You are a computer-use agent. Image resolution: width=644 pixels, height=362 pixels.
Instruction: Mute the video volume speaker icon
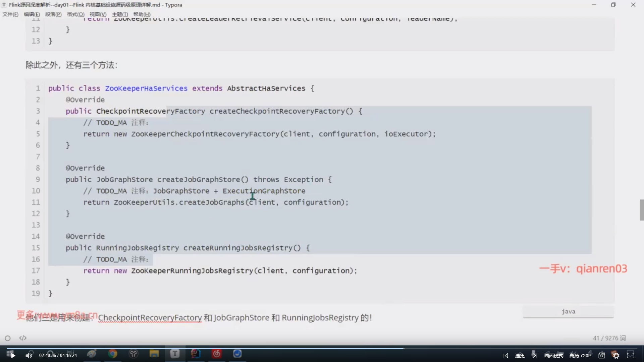[29, 356]
